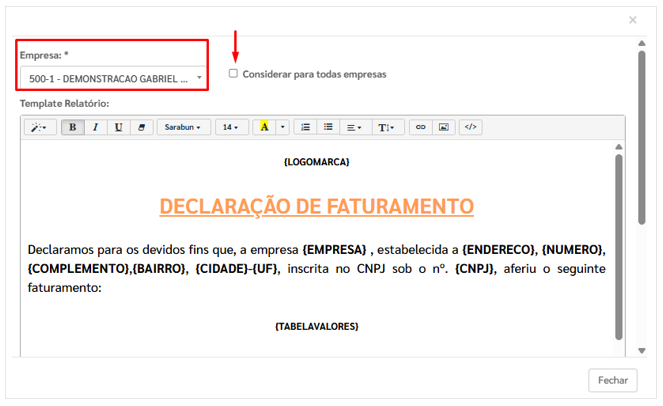Click the DECLARAÇÃO DE FATURAMENTO heading text
Image resolution: width=663 pixels, height=406 pixels.
(x=316, y=206)
